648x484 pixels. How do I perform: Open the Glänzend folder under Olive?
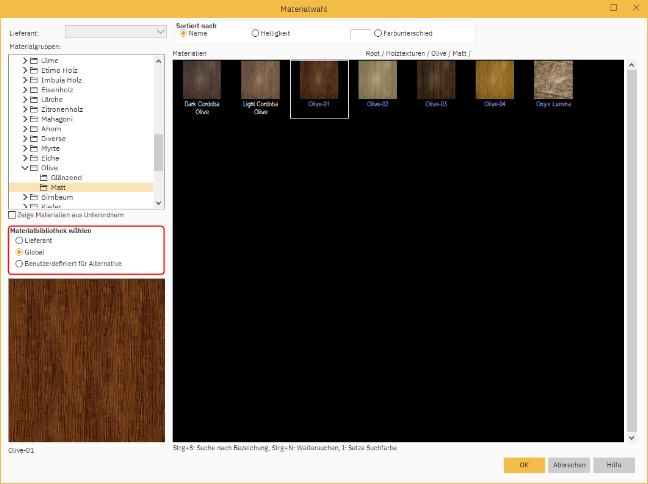pos(64,177)
